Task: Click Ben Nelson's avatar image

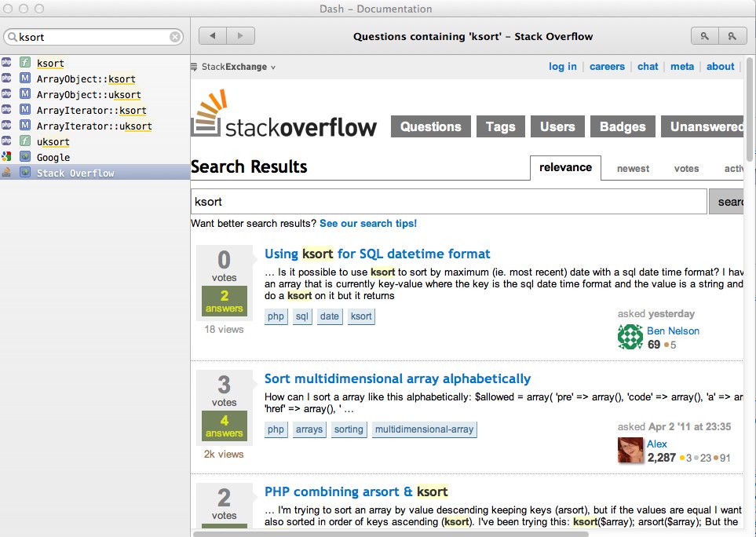Action: (630, 337)
